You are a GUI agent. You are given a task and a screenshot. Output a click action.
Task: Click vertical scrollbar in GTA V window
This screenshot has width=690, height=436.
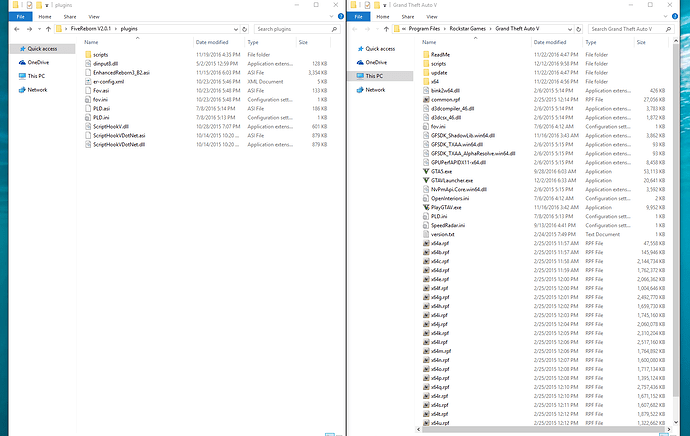click(676, 220)
